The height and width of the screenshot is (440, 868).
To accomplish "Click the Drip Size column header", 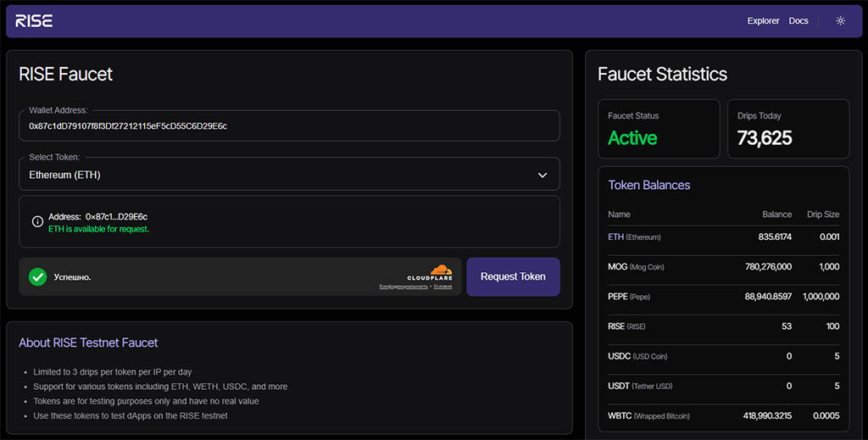I will coord(823,214).
